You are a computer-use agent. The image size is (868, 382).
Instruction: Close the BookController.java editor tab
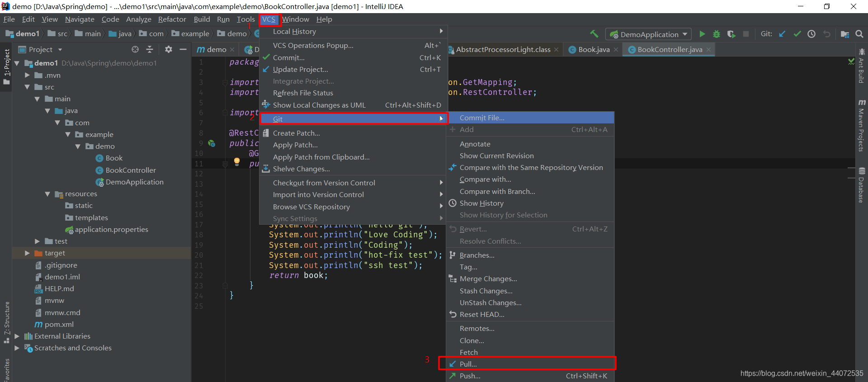click(x=708, y=50)
